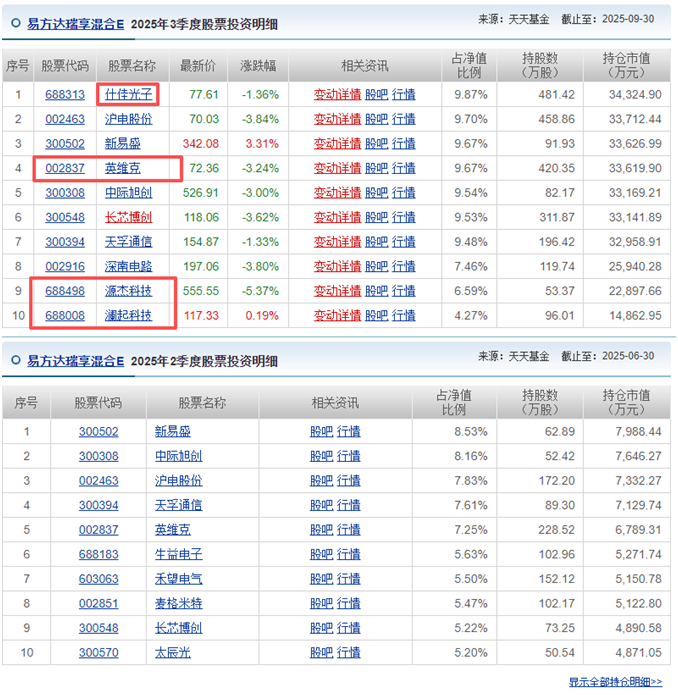Open 变动详情 for 仕佳光子 row

pos(337,94)
